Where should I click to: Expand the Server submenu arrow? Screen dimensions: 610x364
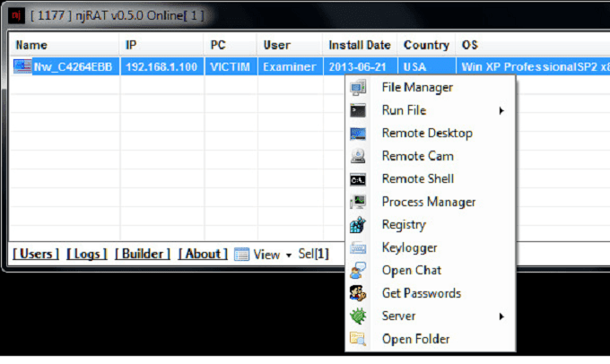pos(501,316)
